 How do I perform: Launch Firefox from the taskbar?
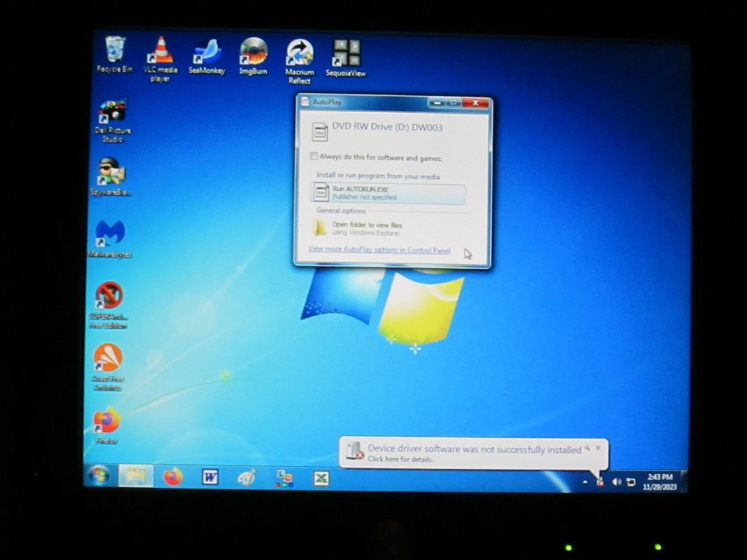pos(173,477)
